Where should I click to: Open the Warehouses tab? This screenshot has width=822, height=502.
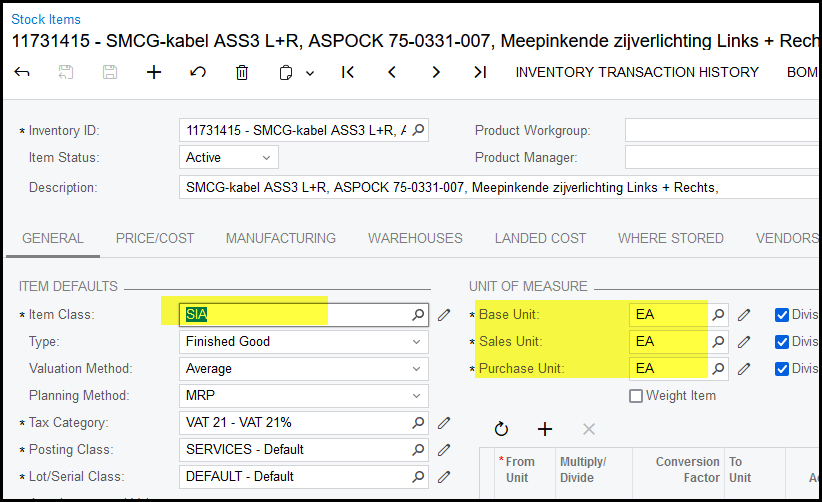415,238
